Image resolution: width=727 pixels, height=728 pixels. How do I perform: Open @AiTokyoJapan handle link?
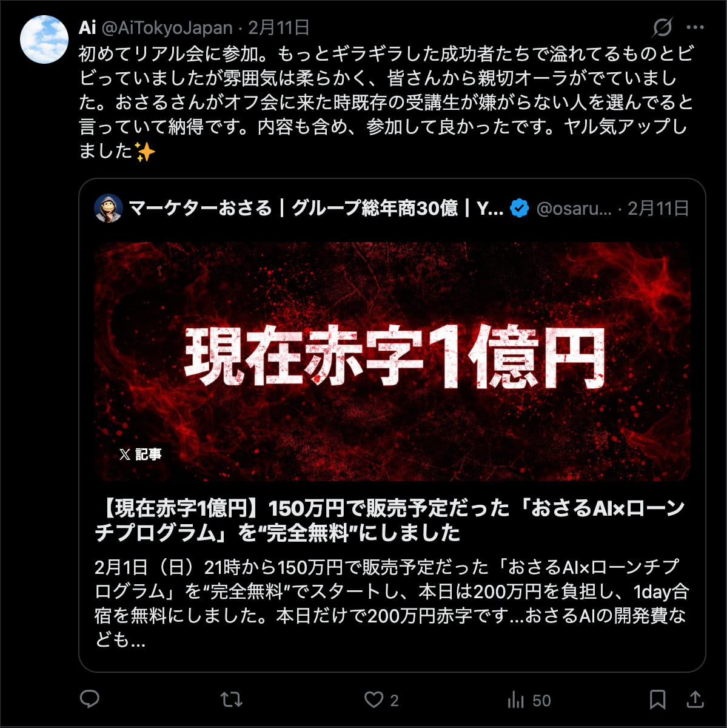pos(167,27)
